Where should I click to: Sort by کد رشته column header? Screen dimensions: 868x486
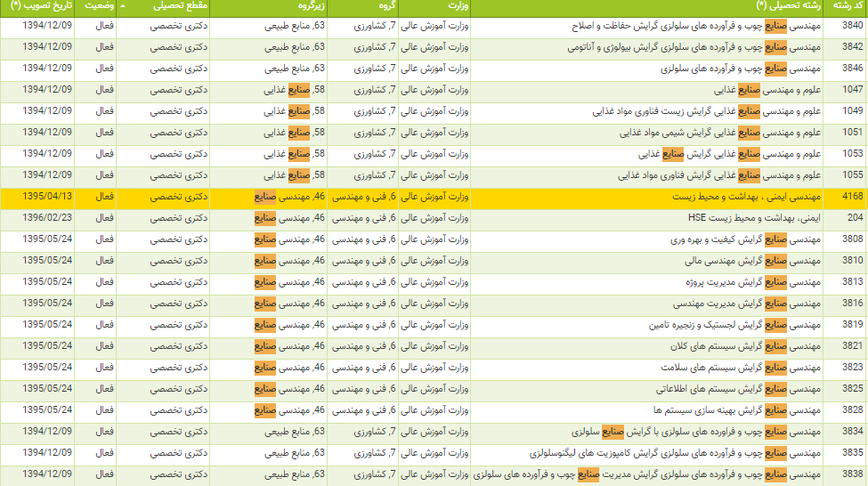(x=845, y=6)
